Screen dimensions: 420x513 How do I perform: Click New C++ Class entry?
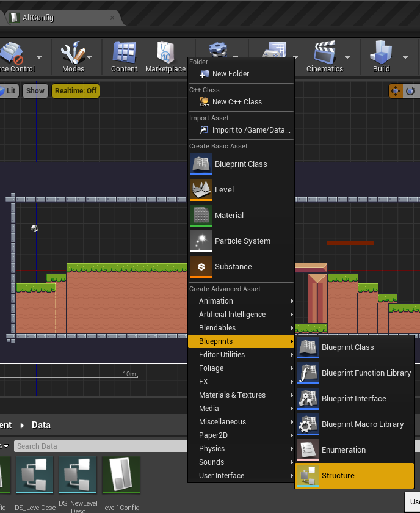pyautogui.click(x=241, y=102)
